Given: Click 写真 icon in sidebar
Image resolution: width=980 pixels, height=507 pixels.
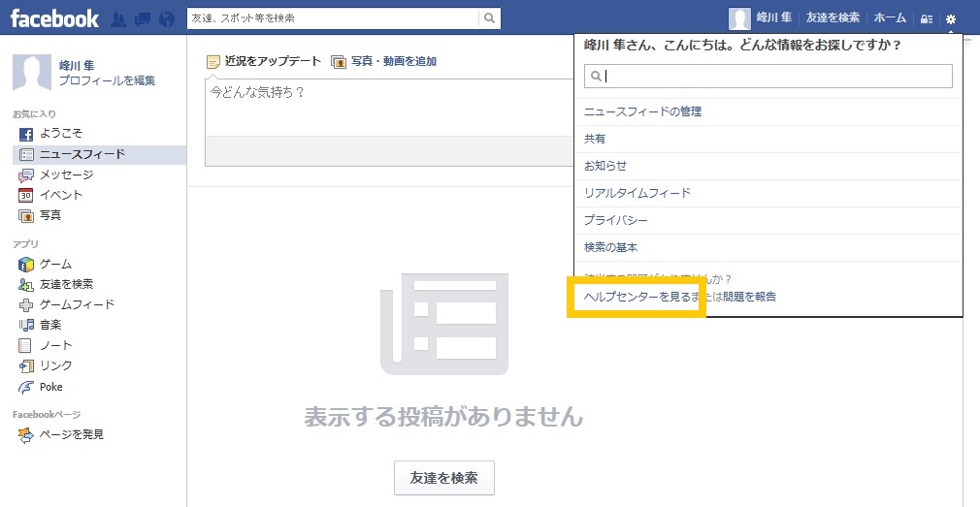Looking at the screenshot, I should click(x=25, y=216).
